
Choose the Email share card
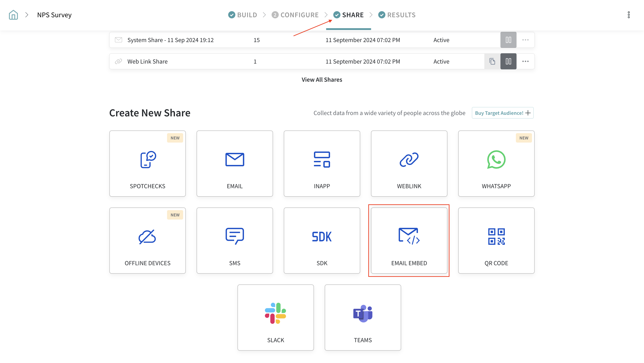(235, 163)
